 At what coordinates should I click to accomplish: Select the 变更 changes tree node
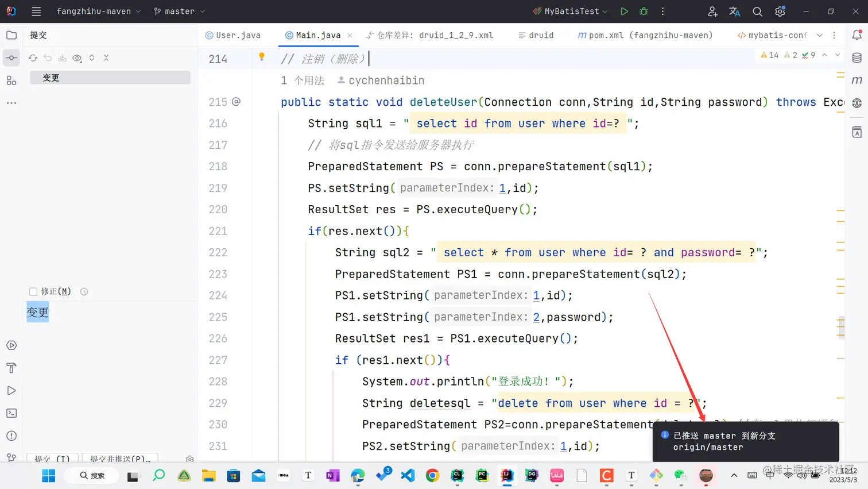[x=110, y=78]
